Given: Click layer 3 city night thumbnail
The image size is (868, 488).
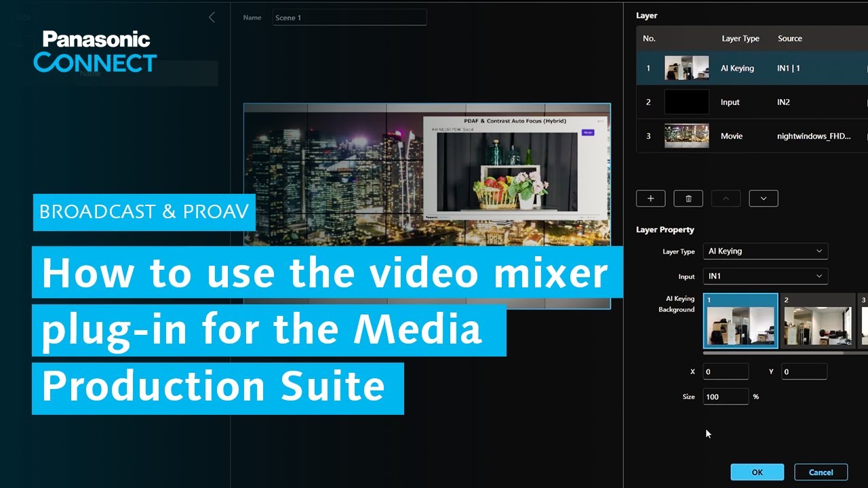Looking at the screenshot, I should tap(686, 136).
